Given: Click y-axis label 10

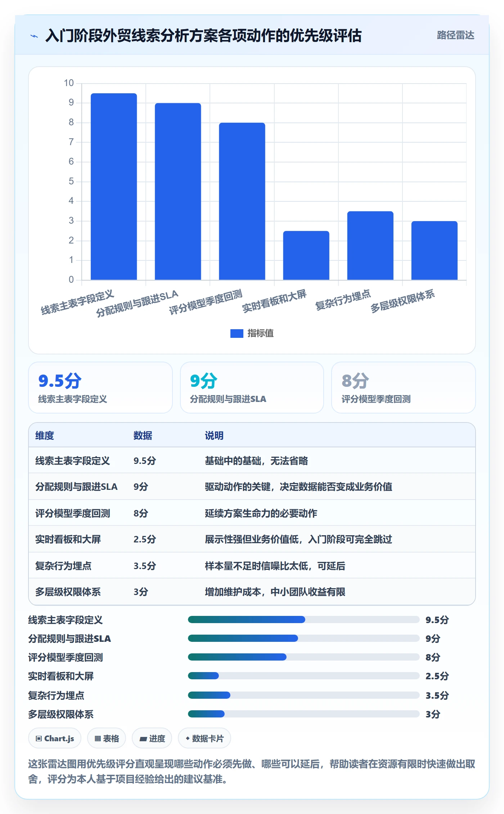Looking at the screenshot, I should pos(69,83).
